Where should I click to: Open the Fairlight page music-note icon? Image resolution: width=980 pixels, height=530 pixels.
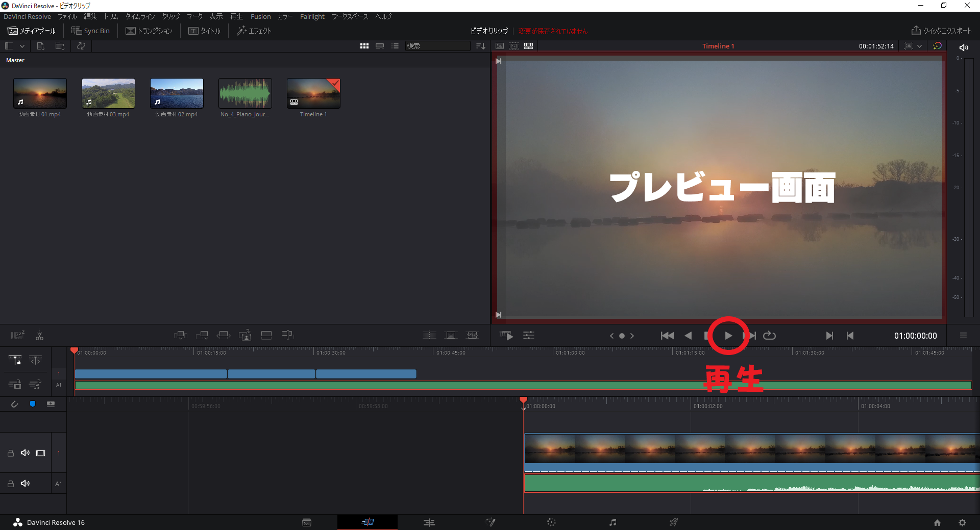pos(612,522)
